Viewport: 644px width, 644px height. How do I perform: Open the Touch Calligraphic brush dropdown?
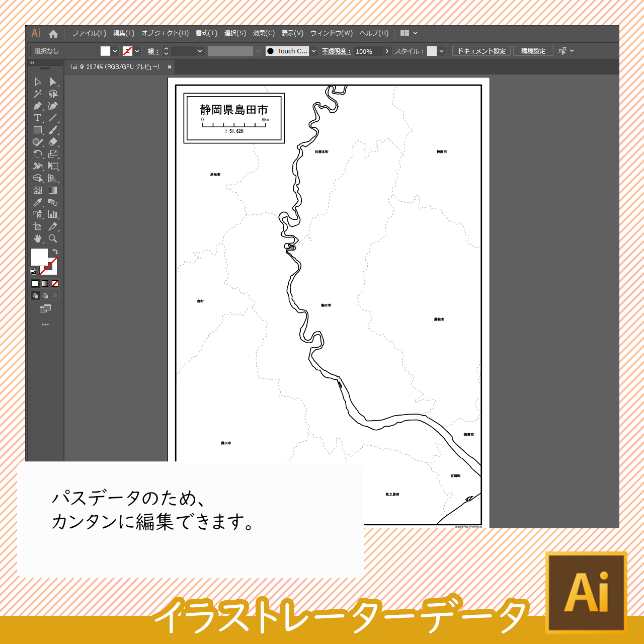click(x=314, y=51)
